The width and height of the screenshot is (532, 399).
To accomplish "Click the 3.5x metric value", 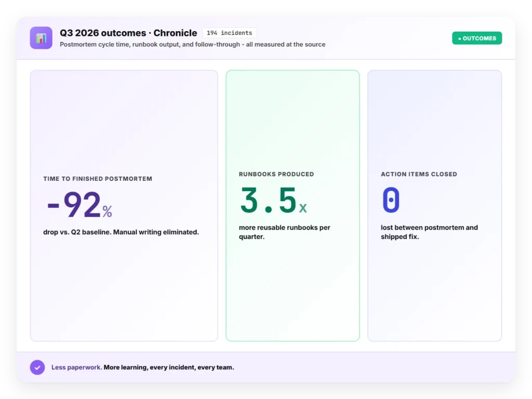I will [273, 200].
